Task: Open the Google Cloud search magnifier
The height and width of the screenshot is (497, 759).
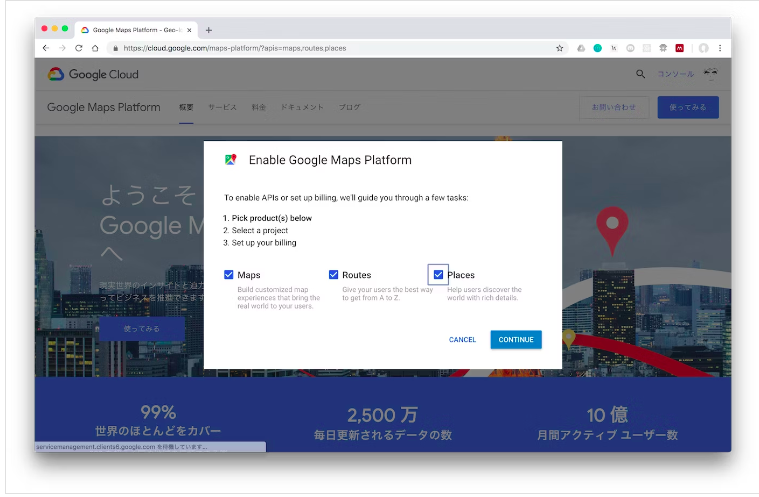Action: coord(640,74)
